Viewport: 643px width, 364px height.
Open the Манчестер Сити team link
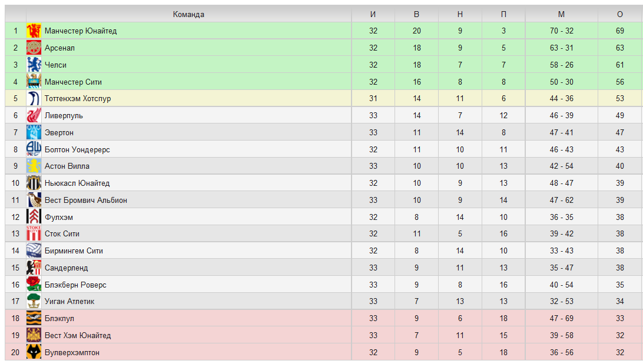coord(73,82)
